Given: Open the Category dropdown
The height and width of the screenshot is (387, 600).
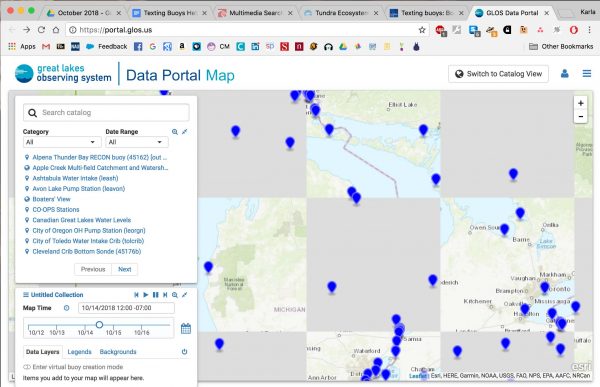Looking at the screenshot, I should (62, 142).
